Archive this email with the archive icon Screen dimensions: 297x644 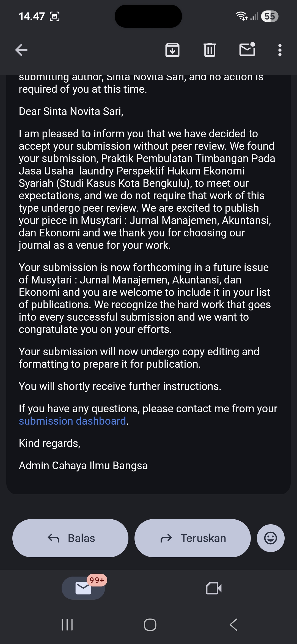[172, 50]
